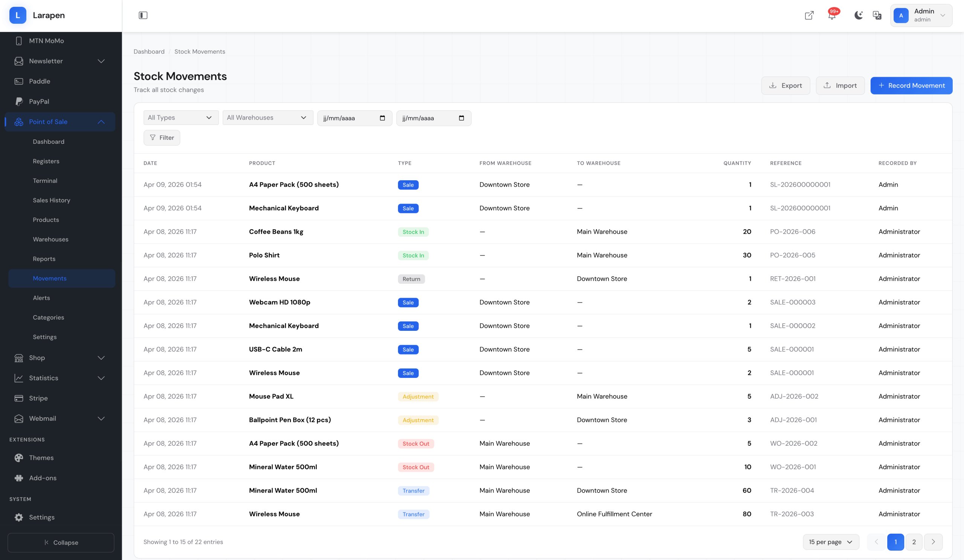Open Sales History in sidebar

pos(51,200)
